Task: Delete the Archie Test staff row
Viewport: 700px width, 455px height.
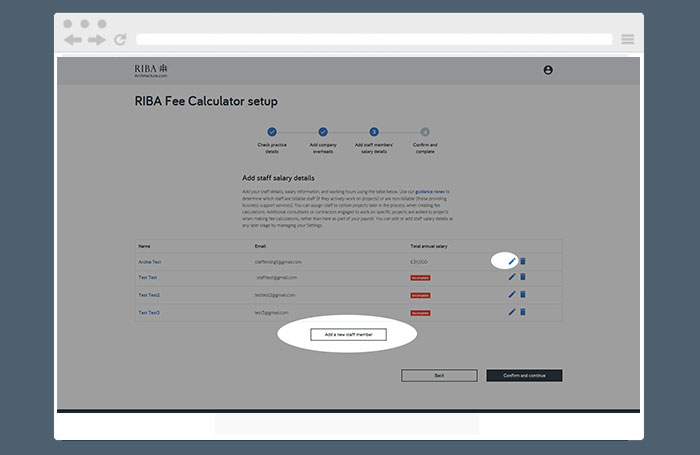Action: pos(523,261)
